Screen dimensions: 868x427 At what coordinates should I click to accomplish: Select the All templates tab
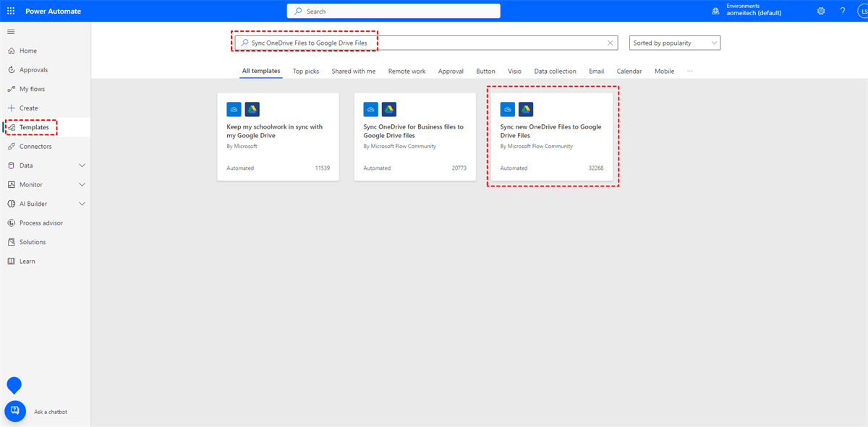coord(261,71)
